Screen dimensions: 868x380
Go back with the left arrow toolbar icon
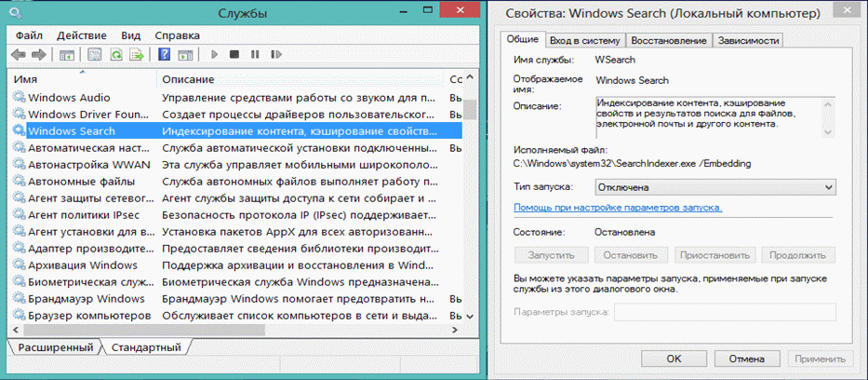pos(19,54)
